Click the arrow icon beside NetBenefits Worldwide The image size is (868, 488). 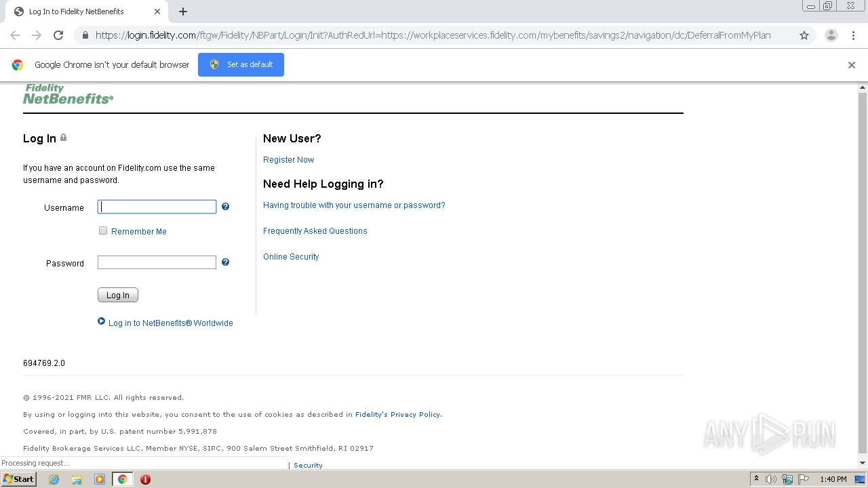pyautogui.click(x=102, y=322)
